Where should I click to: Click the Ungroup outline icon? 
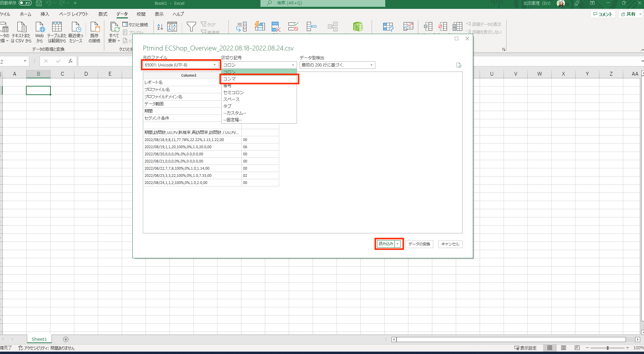tap(443, 27)
